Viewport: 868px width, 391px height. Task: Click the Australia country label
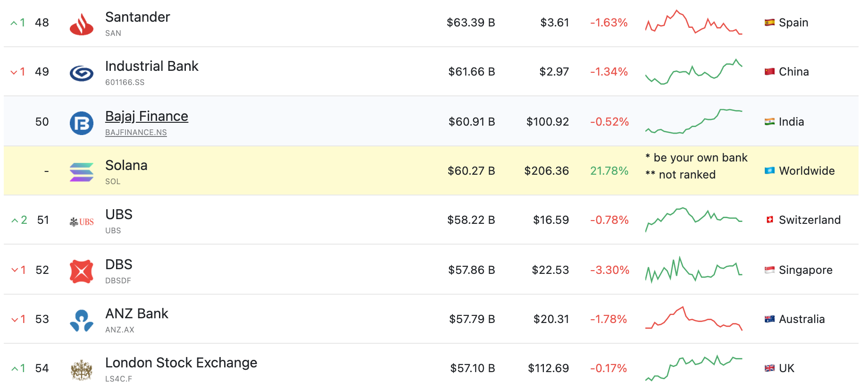(x=801, y=319)
